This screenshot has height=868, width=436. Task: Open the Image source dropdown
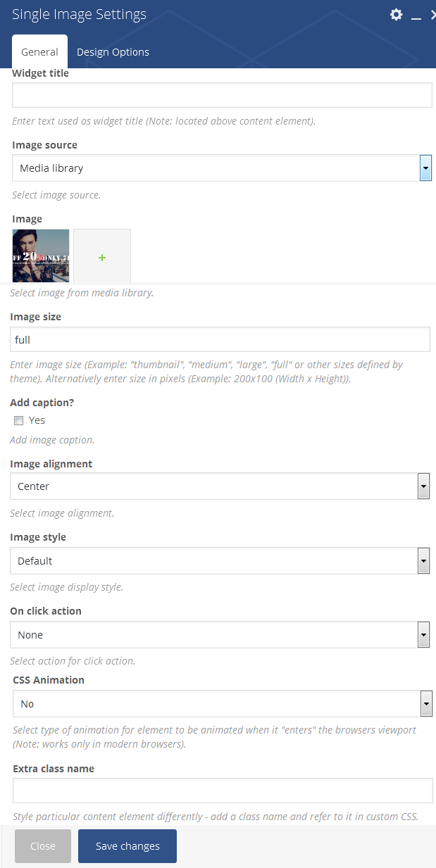coord(222,168)
